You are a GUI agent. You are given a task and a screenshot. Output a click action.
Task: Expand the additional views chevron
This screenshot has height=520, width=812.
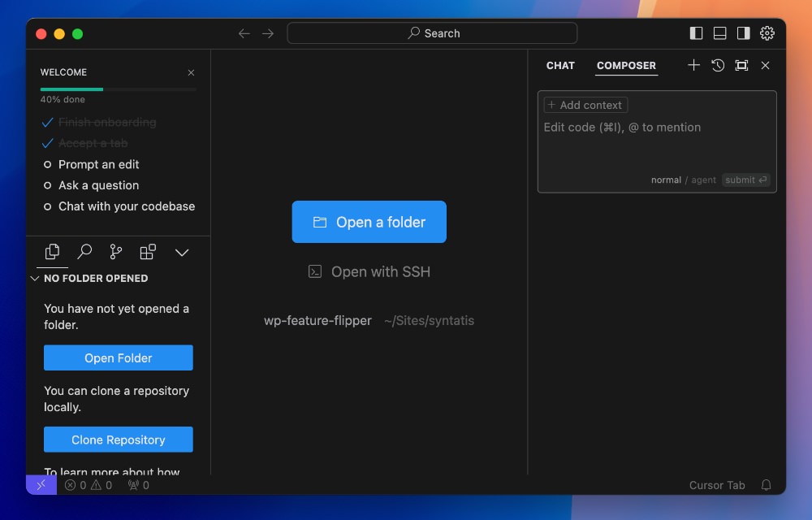point(182,253)
